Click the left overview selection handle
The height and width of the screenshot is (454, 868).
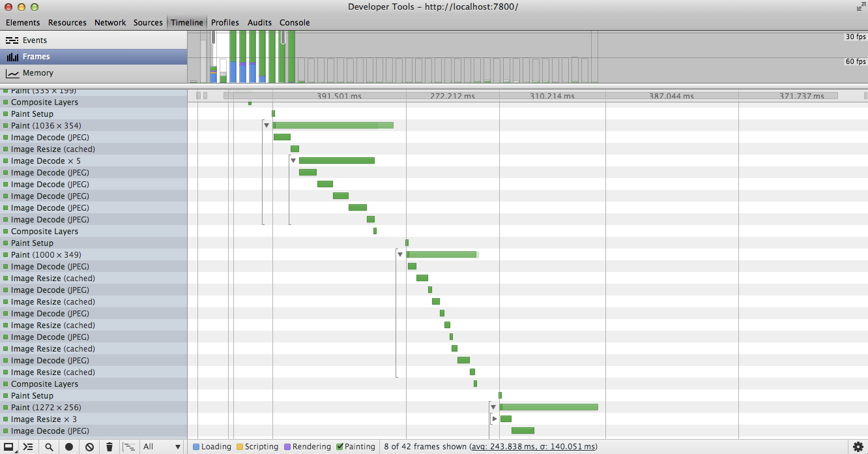pos(213,38)
